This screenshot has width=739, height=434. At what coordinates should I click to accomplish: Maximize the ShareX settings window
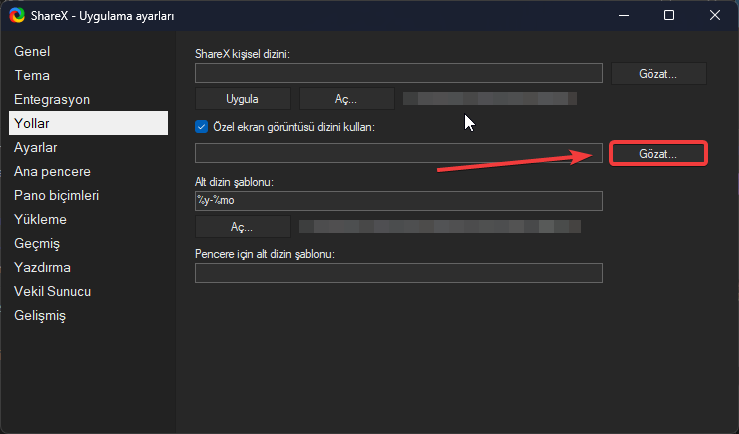tap(669, 16)
